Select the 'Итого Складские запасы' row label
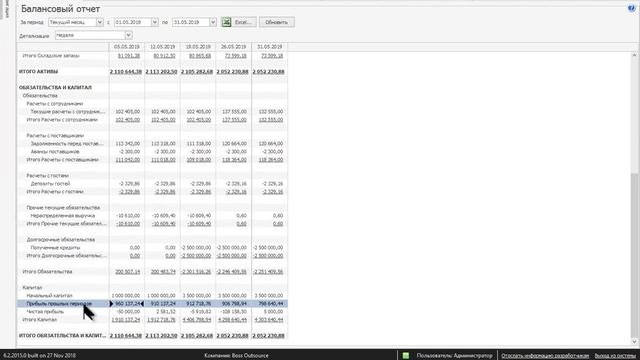640x360 pixels. 51,56
